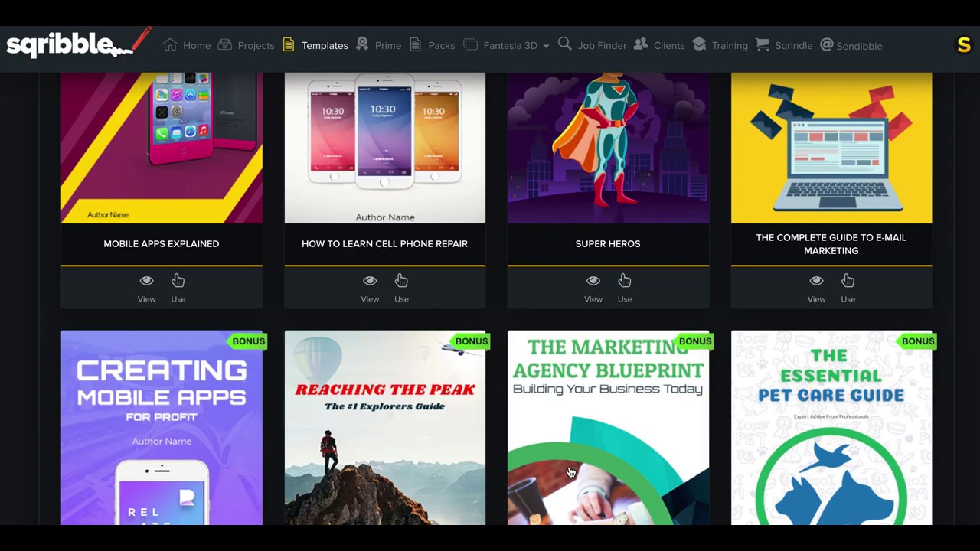Select Marketing Agency Blueprint cover thumbnail
Screen dimensions: 980x551
608,428
